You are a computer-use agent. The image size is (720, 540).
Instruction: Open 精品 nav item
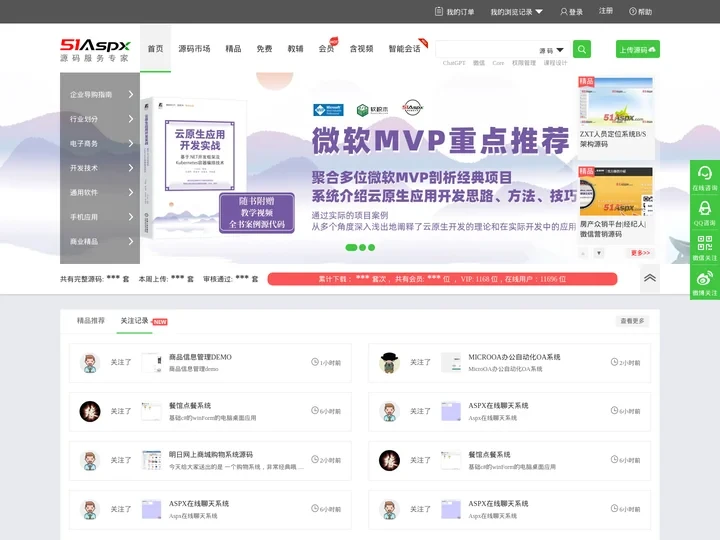(233, 48)
